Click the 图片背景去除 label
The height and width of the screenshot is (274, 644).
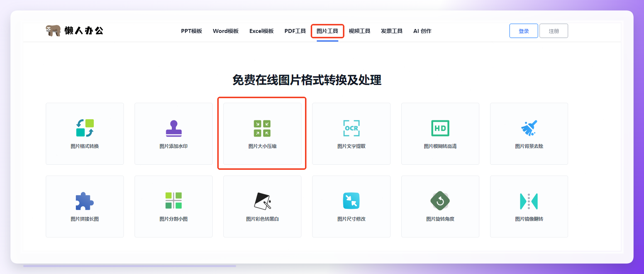tap(529, 147)
